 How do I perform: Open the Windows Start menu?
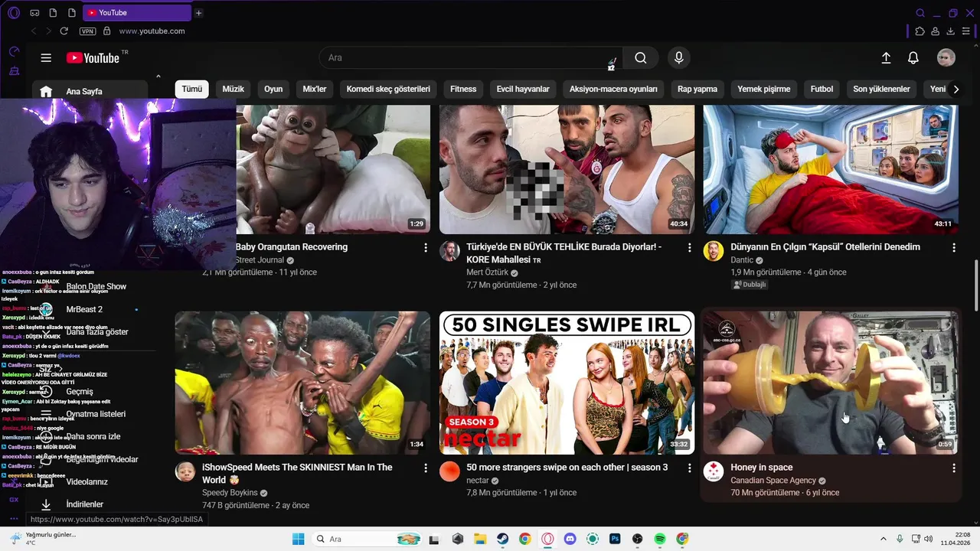point(299,540)
